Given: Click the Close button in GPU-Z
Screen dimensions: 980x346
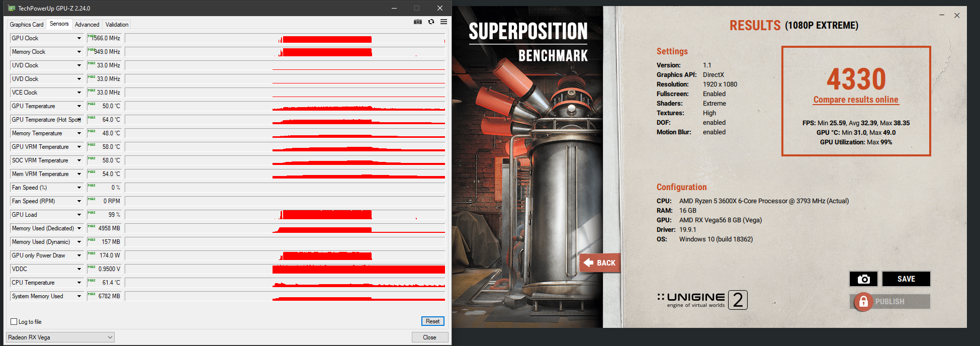Looking at the screenshot, I should (429, 337).
